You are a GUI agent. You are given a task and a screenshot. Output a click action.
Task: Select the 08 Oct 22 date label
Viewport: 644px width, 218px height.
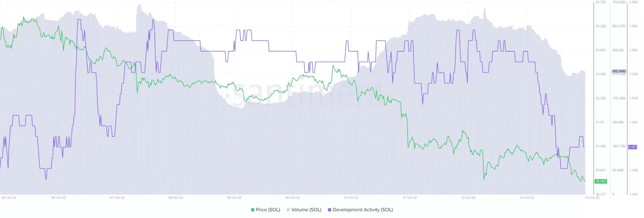pyautogui.click(x=175, y=198)
